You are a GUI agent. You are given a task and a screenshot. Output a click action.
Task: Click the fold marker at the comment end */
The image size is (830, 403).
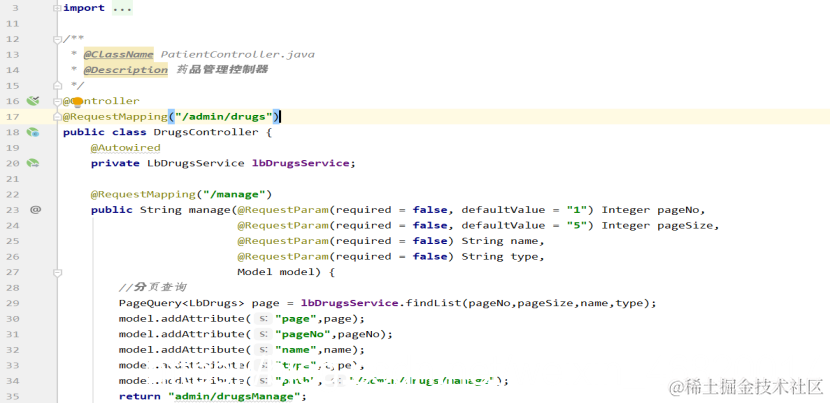click(x=57, y=85)
